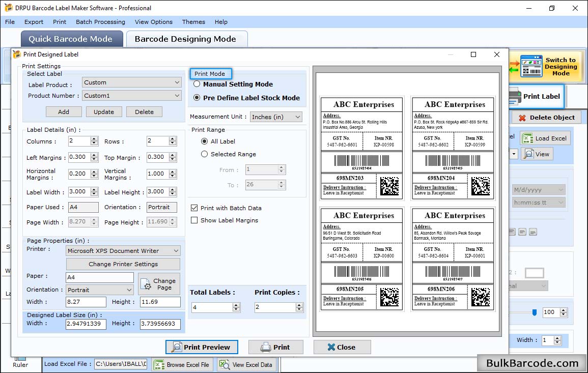This screenshot has height=373, width=588.
Task: Click Left Margins value field
Action: click(x=79, y=157)
